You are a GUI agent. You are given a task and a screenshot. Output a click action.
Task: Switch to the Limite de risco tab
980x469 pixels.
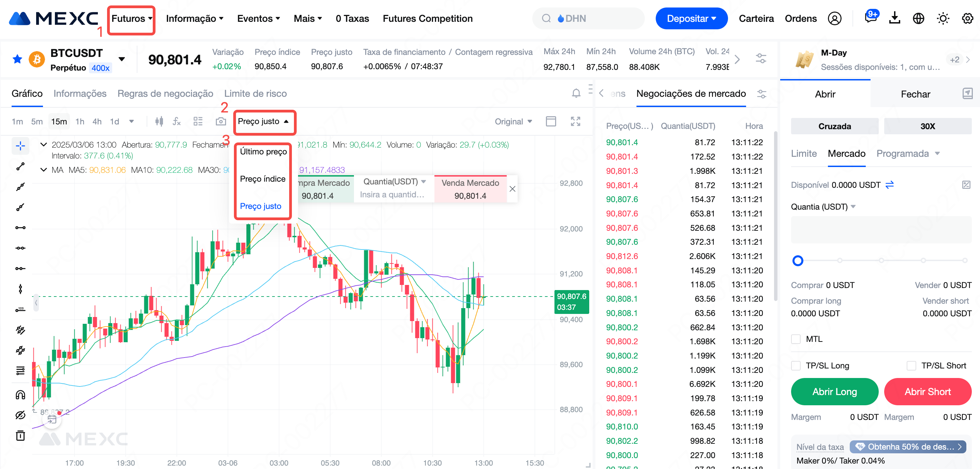pos(255,94)
